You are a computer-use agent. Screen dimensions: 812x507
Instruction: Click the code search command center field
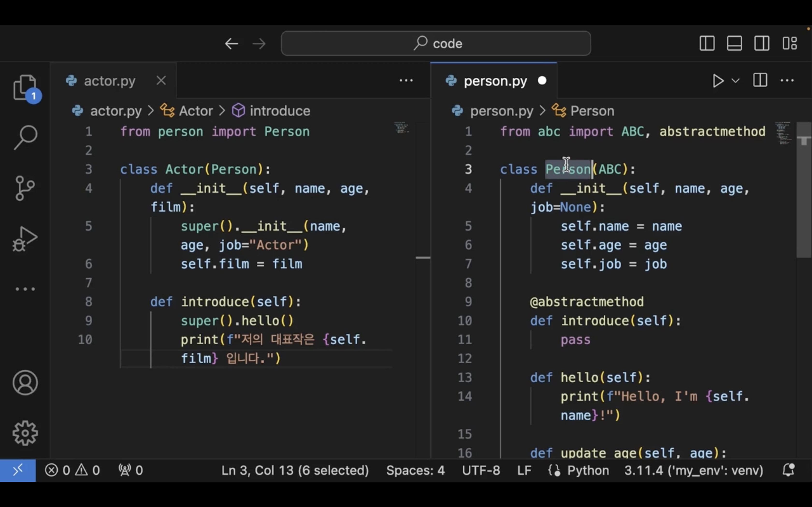436,44
